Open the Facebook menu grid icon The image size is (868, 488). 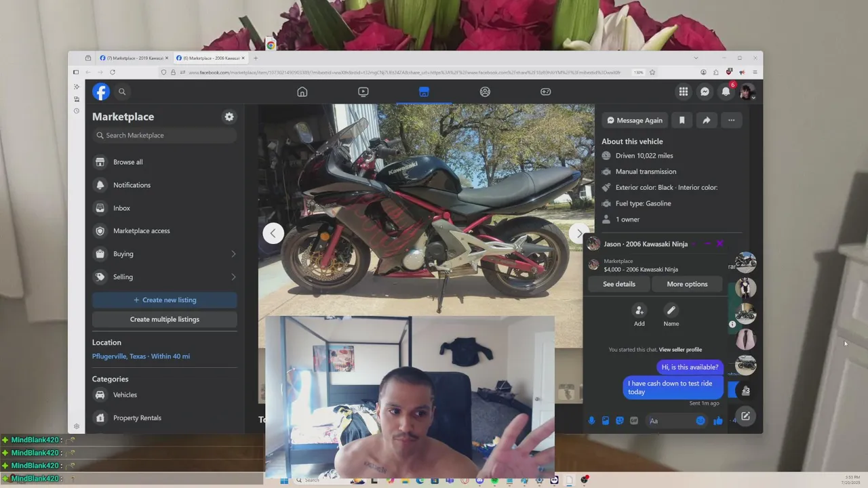[684, 91]
